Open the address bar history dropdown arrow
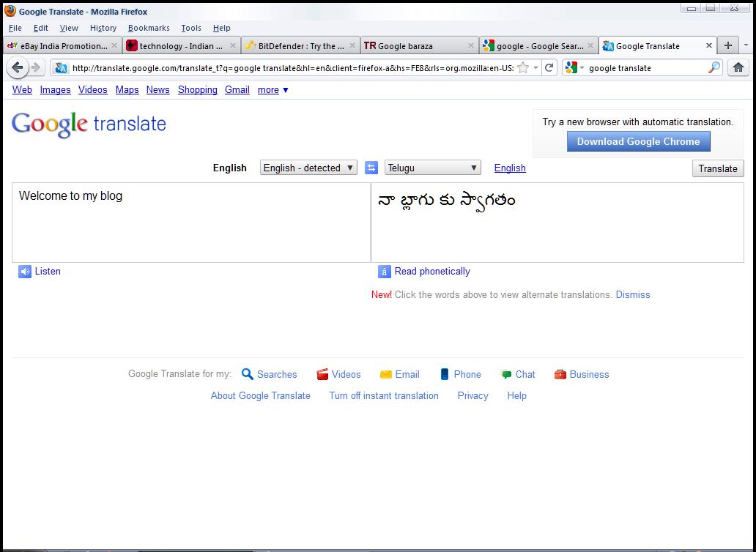 click(535, 68)
